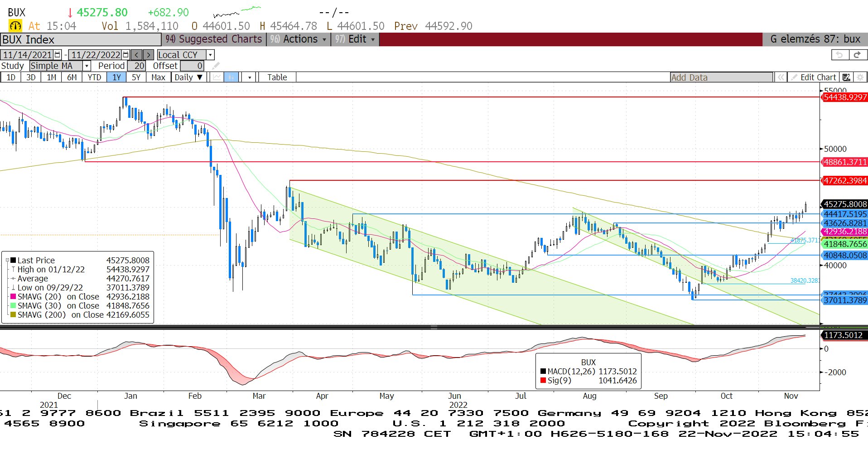Open Actions menu dropdown
The height and width of the screenshot is (459, 868).
point(299,39)
